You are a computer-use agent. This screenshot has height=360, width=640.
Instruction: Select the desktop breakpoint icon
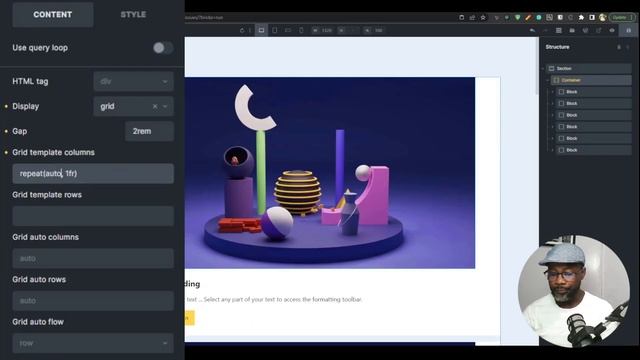(261, 30)
